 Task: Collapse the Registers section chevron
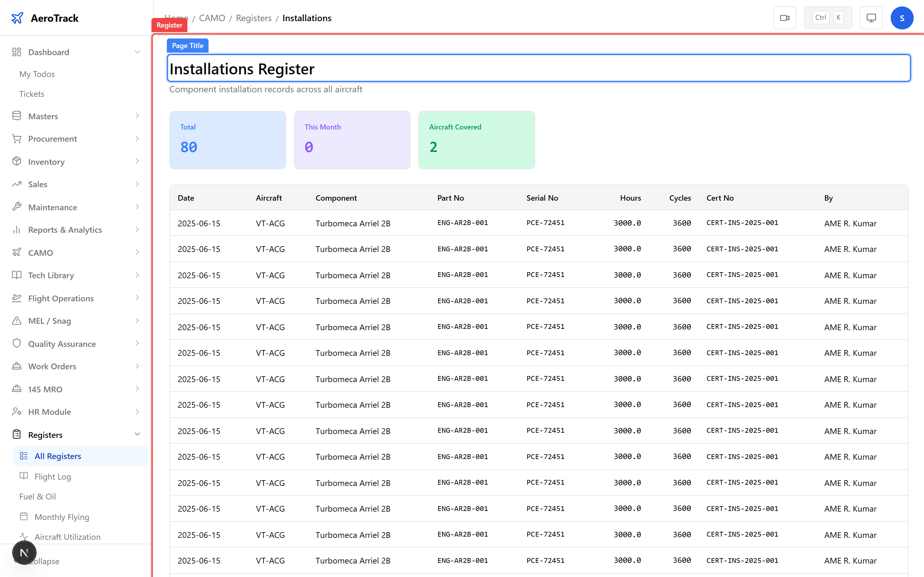click(137, 434)
